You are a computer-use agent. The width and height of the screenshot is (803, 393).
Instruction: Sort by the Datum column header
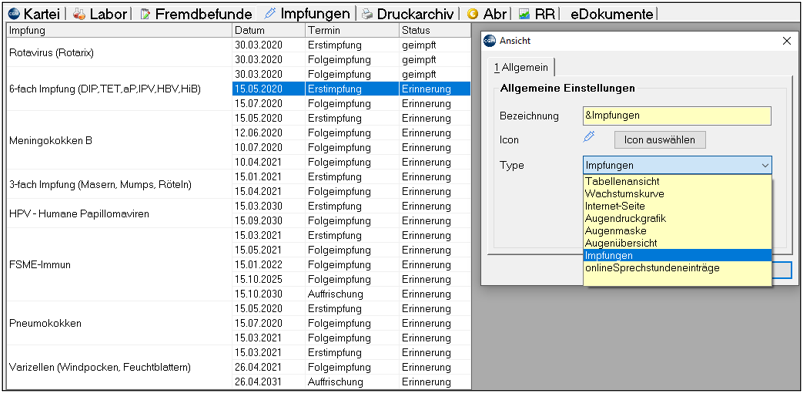(269, 30)
